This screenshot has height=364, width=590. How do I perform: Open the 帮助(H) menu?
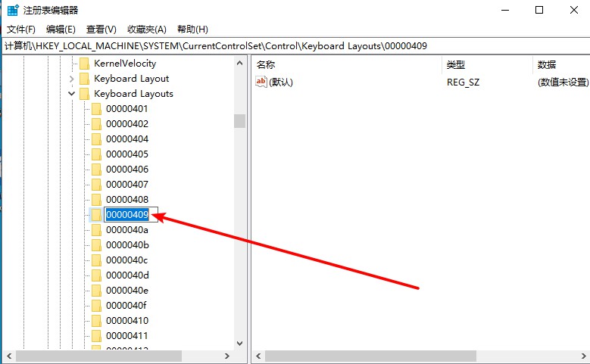tap(192, 30)
